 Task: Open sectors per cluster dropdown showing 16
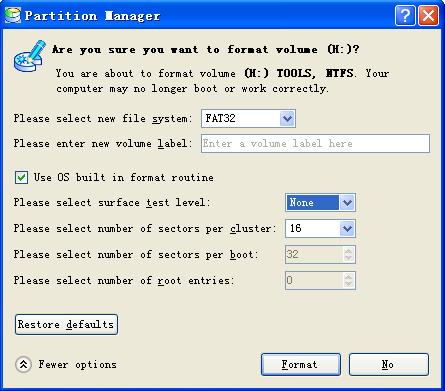tap(320, 228)
